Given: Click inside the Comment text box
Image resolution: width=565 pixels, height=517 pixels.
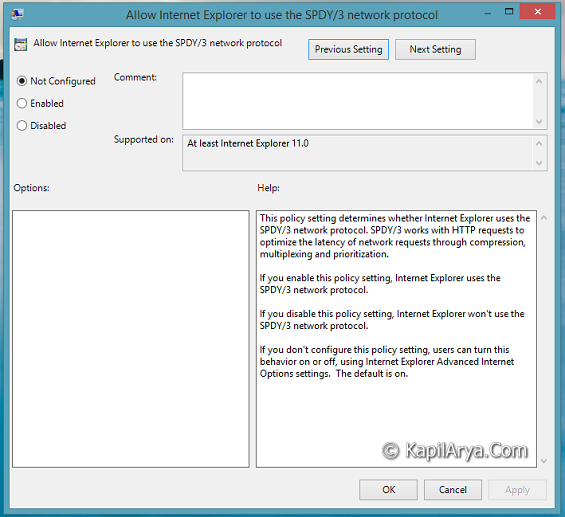Looking at the screenshot, I should pos(357,101).
